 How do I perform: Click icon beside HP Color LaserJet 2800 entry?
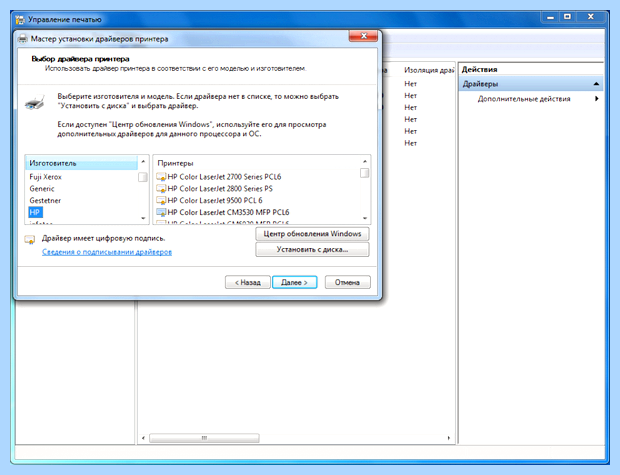click(161, 189)
